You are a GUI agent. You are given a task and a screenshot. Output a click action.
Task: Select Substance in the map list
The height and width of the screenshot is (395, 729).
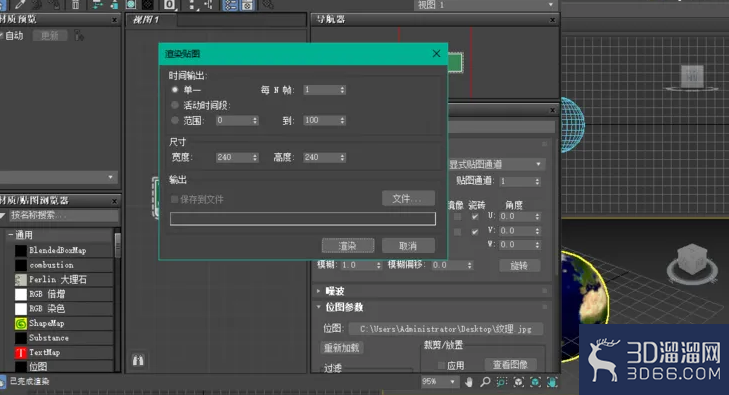pos(64,338)
